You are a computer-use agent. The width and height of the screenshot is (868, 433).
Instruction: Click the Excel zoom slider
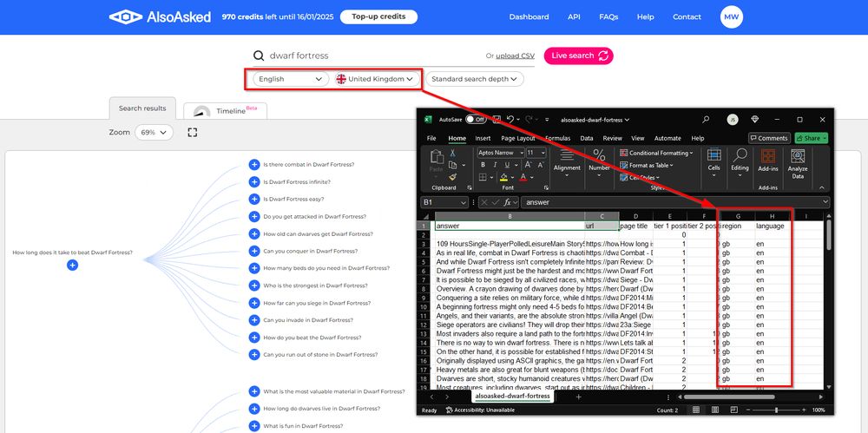(x=775, y=410)
